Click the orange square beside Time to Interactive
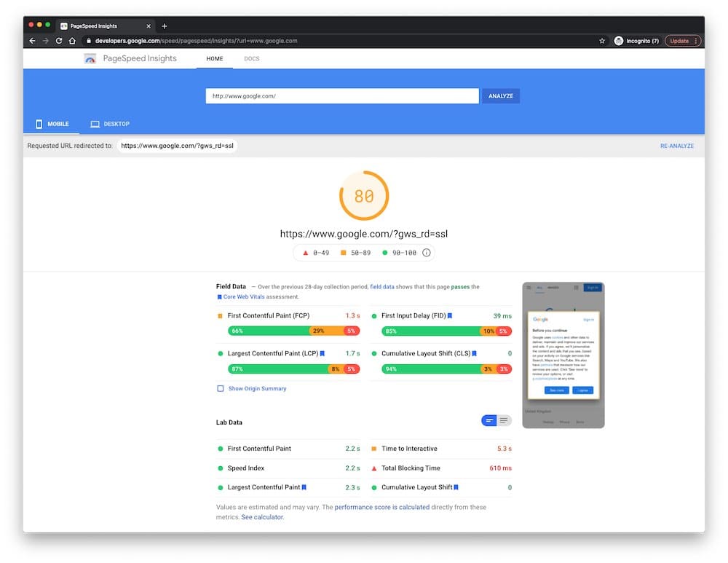The width and height of the screenshot is (728, 563). [x=373, y=449]
